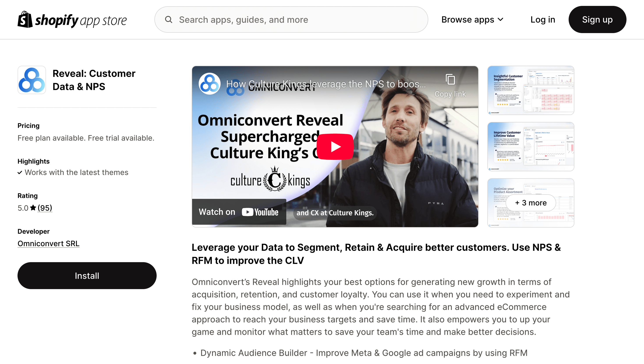The width and height of the screenshot is (644, 364).
Task: Click the star icon next to the rating
Action: click(x=33, y=207)
